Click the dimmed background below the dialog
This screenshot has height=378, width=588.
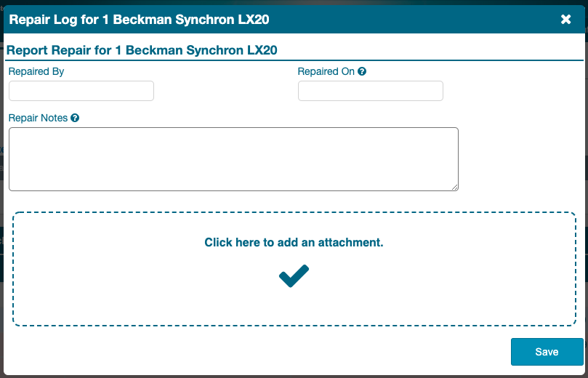click(x=291, y=377)
